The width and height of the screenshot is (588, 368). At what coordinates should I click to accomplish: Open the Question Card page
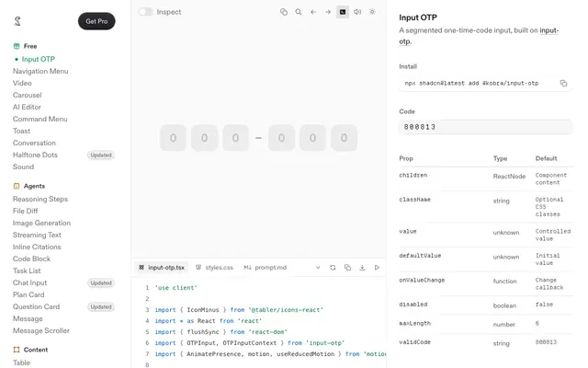coord(36,306)
